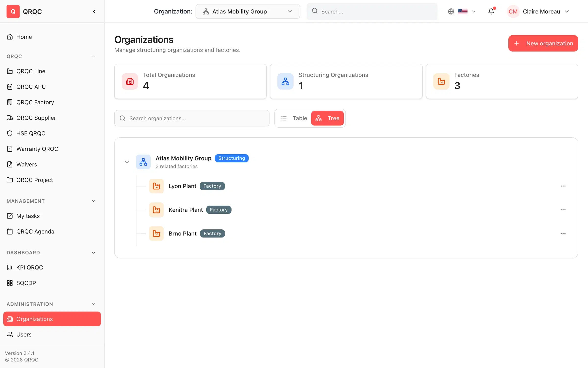The width and height of the screenshot is (588, 368).
Task: Click the US flag icon
Action: click(x=463, y=11)
